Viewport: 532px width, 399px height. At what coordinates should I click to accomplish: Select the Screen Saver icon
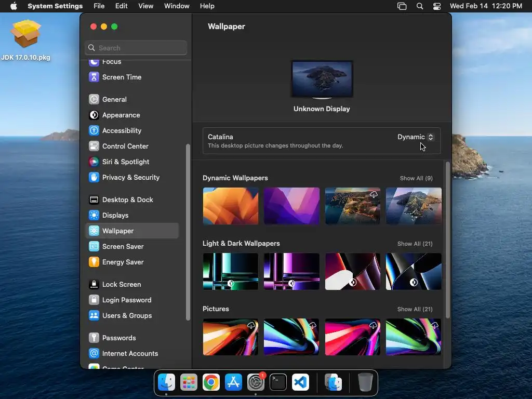[94, 247]
